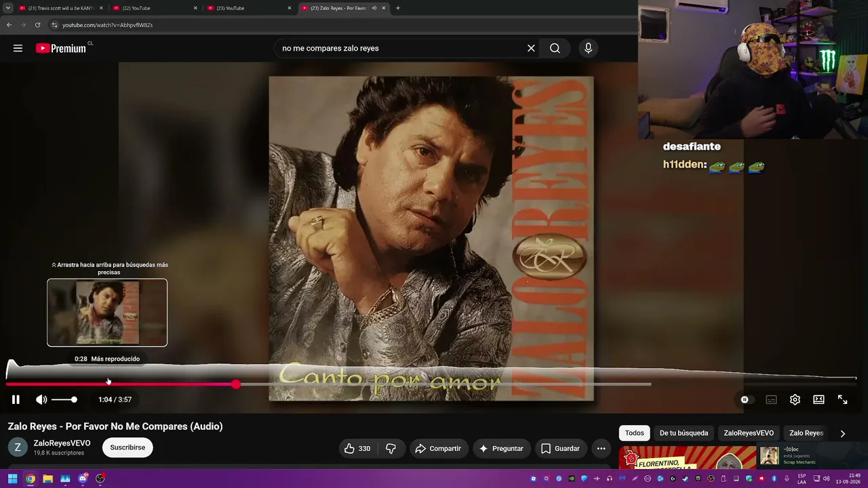Go back in browser history
This screenshot has width=868, height=488.
click(9, 25)
